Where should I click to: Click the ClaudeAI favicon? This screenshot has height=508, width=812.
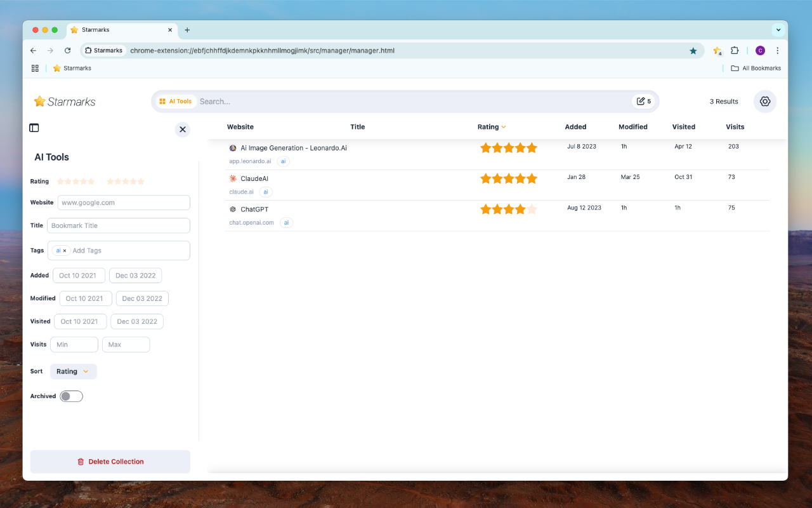[233, 178]
